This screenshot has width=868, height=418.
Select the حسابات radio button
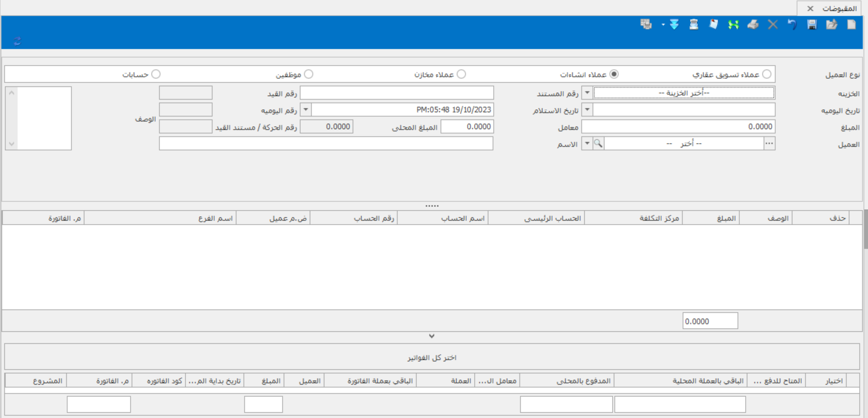pyautogui.click(x=156, y=74)
